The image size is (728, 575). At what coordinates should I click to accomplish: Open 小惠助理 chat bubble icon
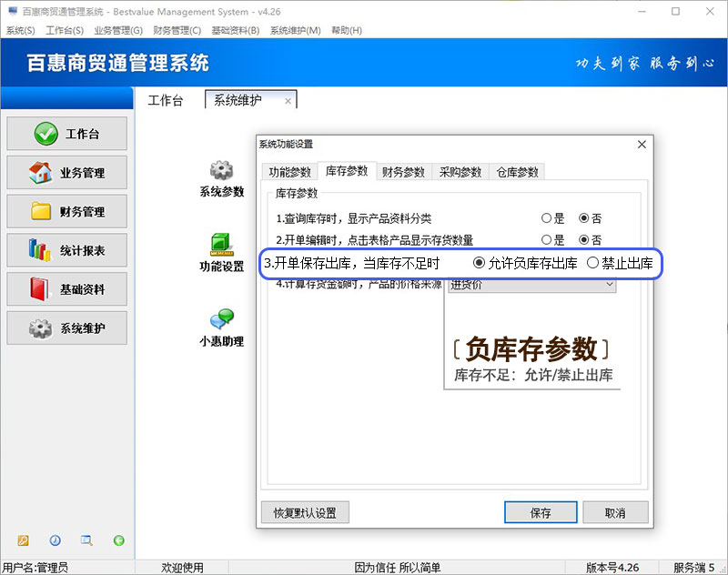[x=221, y=319]
